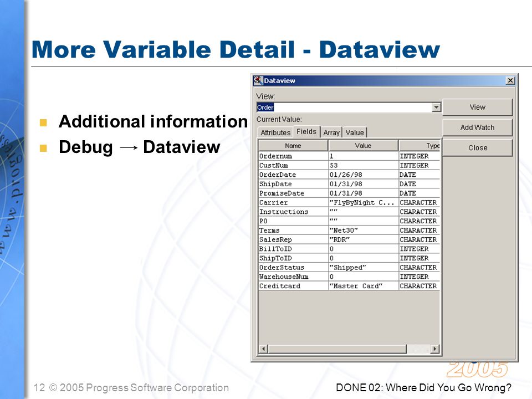The height and width of the screenshot is (399, 532).
Task: Select the Ordernum field row
Action: coord(349,156)
